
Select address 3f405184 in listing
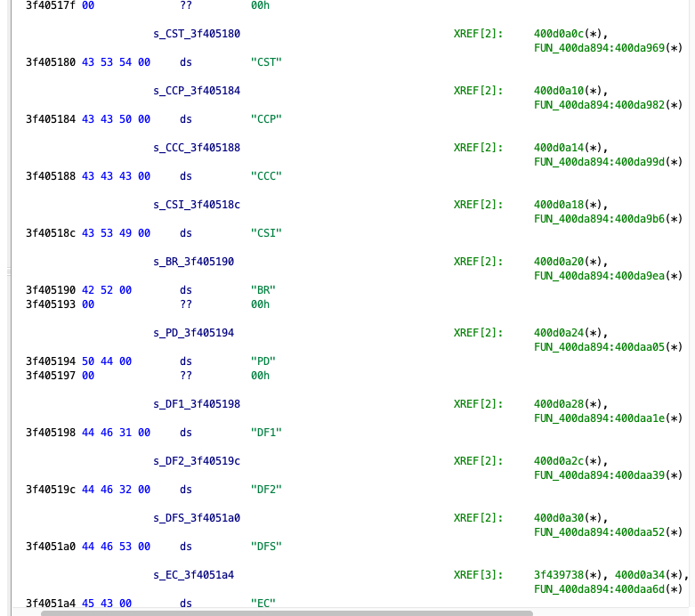pyautogui.click(x=51, y=119)
